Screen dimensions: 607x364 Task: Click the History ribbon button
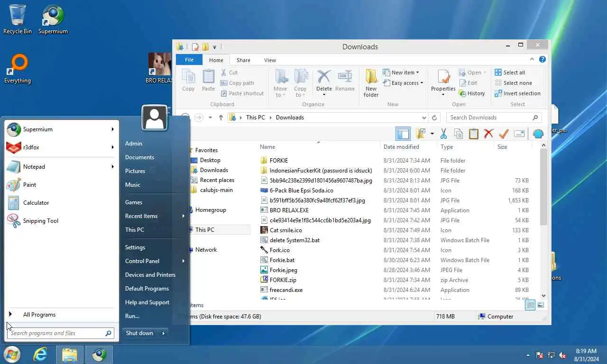[x=472, y=93]
